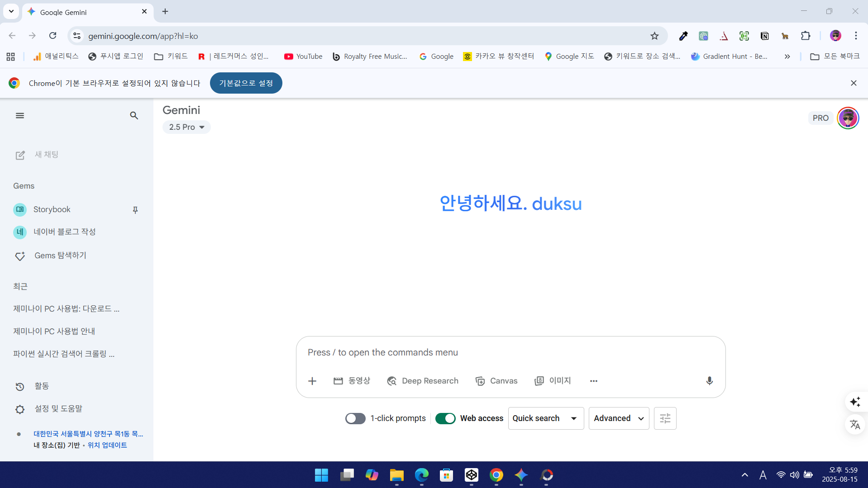Open a new browser tab
Screen dimensions: 868x488
(x=165, y=12)
